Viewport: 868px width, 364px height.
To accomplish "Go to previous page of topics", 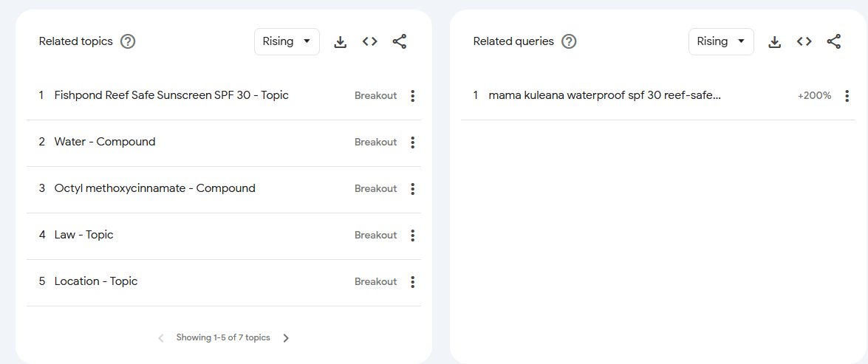I will click(161, 338).
